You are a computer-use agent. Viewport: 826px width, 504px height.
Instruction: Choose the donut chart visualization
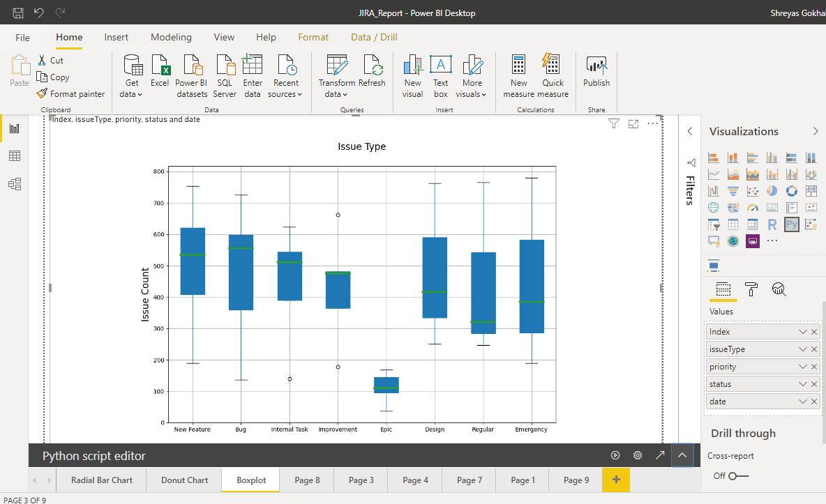tap(792, 191)
